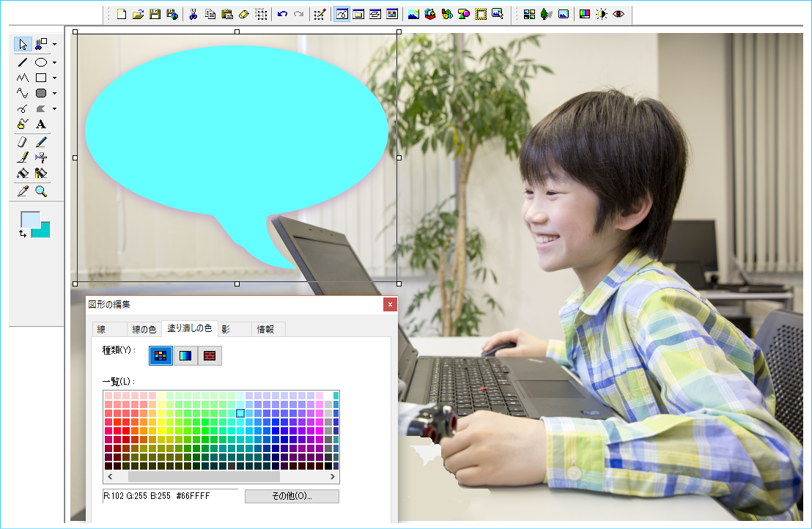
Task: Select brick pattern fill type button
Action: click(x=210, y=355)
